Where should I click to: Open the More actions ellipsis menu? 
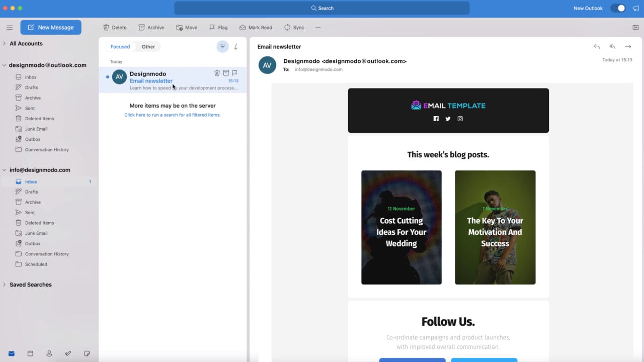317,27
